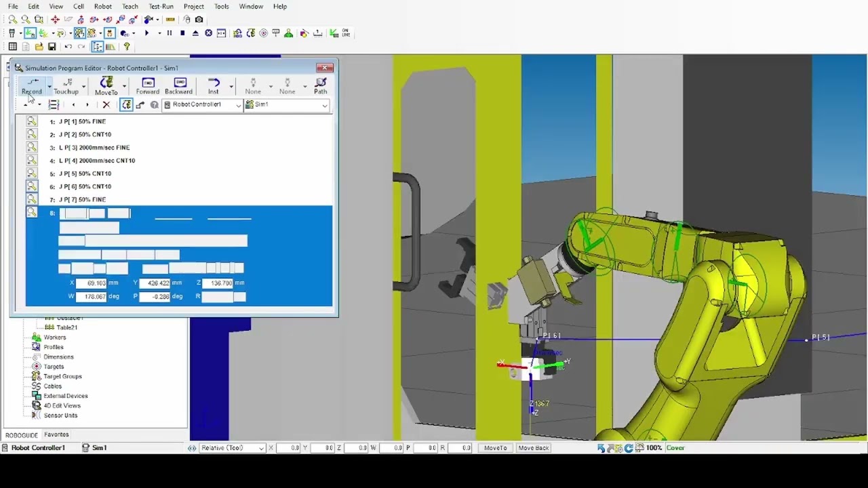
Task: Toggle magnifier icon on line 6
Action: pos(32,186)
